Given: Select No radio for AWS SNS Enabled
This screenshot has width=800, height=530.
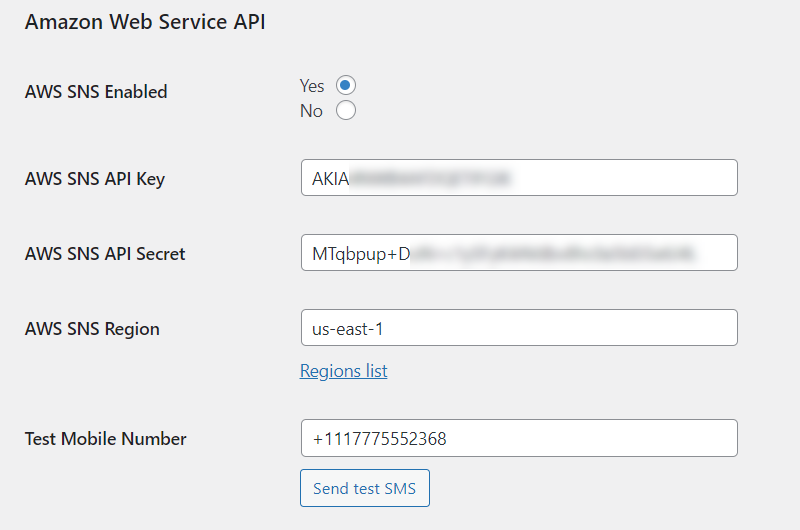Looking at the screenshot, I should [x=345, y=110].
